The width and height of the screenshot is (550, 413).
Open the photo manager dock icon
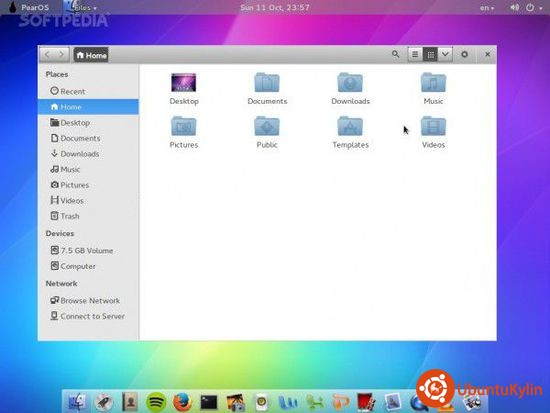tap(235, 402)
